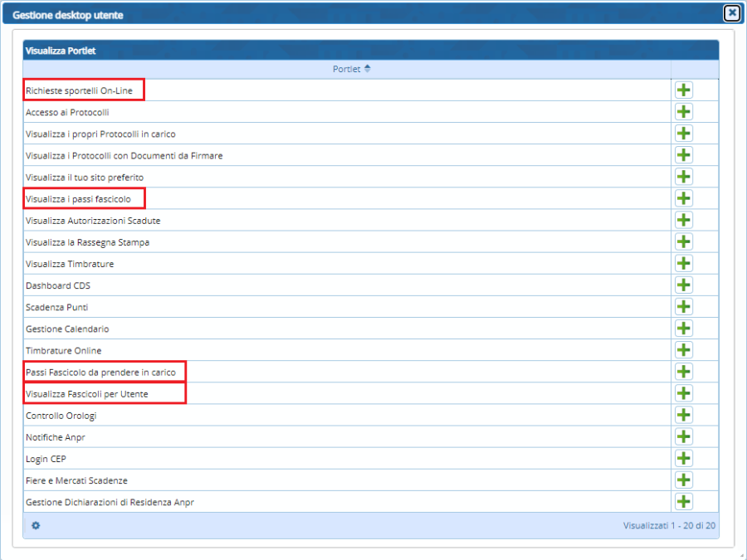Open the grid settings gear icon
The height and width of the screenshot is (560, 747).
tap(36, 525)
